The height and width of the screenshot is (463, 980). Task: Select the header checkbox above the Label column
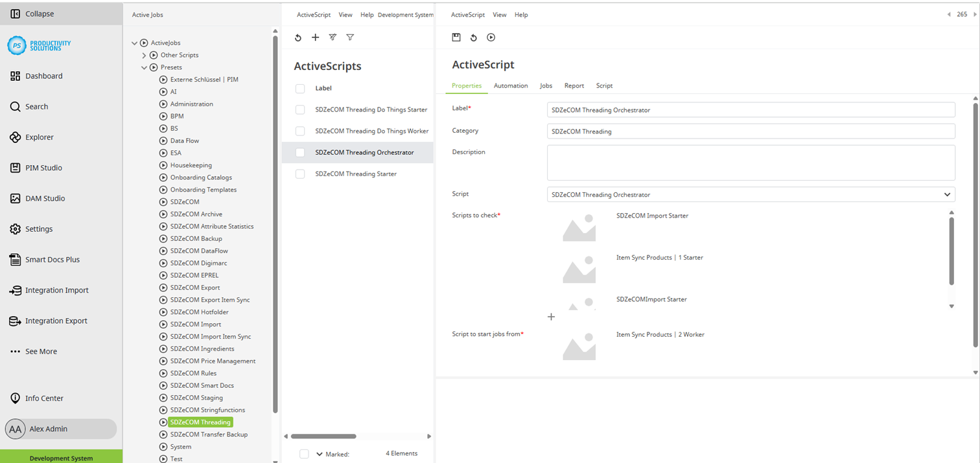299,88
